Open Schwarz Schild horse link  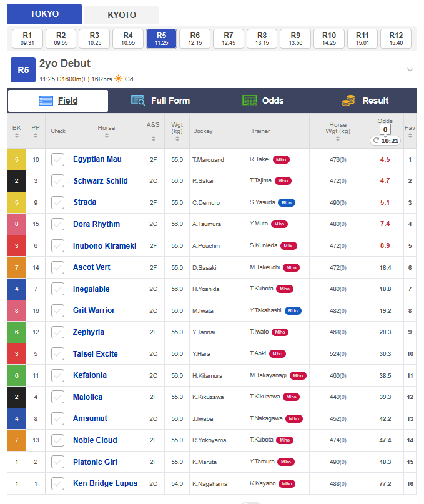coord(101,181)
